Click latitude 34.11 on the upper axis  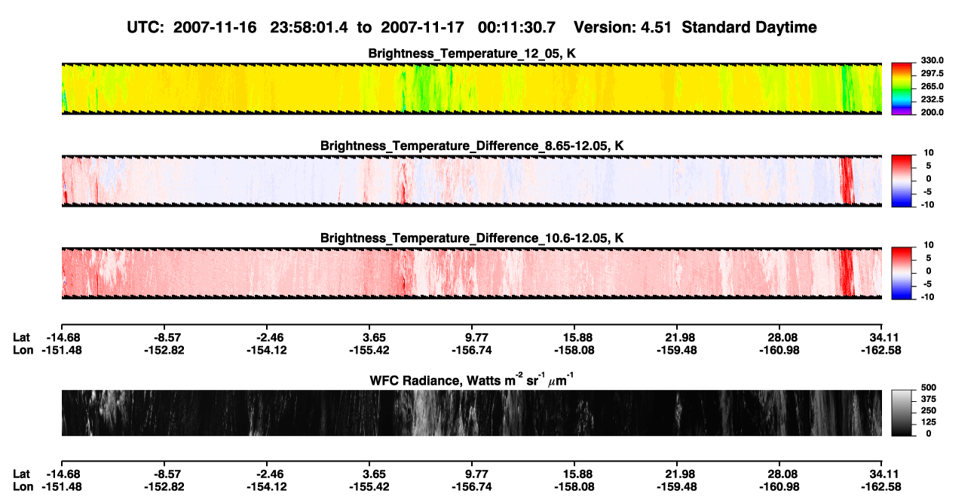[x=883, y=337]
